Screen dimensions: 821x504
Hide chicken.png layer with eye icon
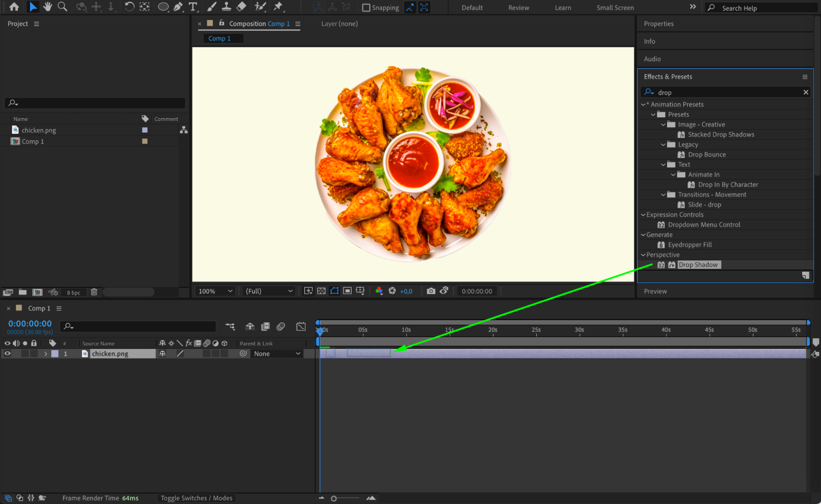point(7,353)
